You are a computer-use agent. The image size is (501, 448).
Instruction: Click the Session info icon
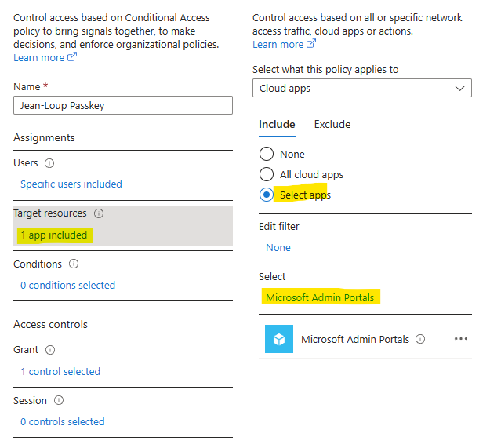[x=59, y=400]
